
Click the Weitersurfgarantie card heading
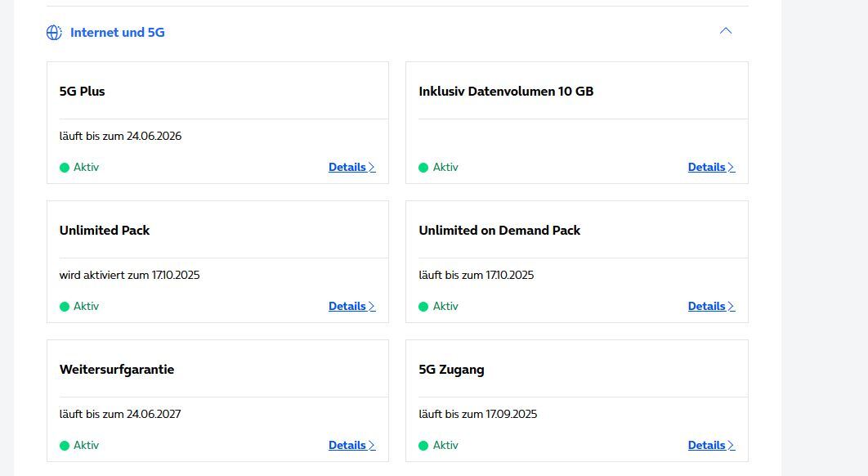click(x=117, y=370)
